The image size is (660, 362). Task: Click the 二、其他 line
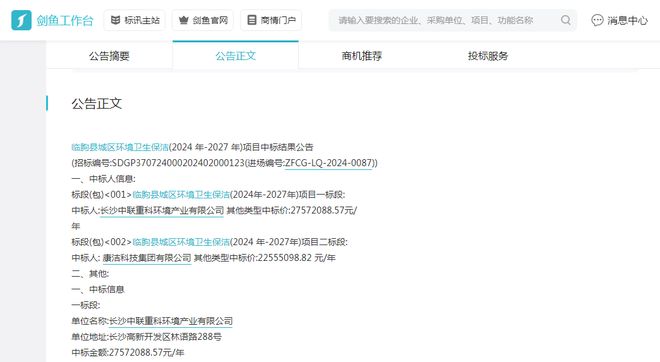tap(90, 274)
